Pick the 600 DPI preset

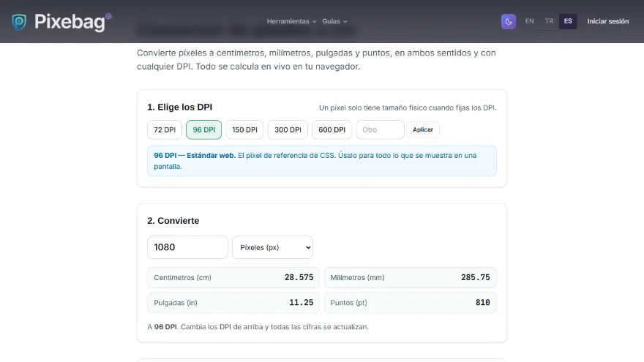click(332, 129)
